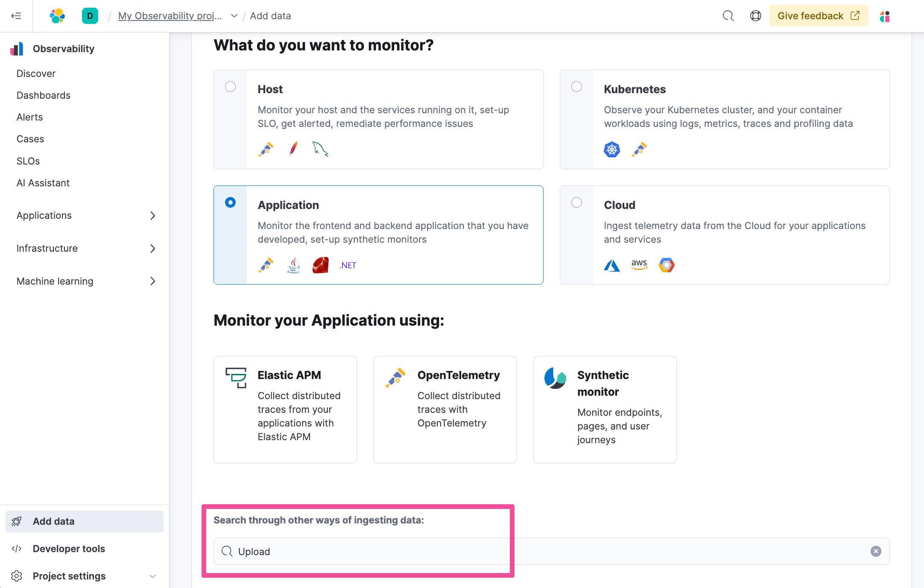The image size is (924, 588).
Task: Click the Add data rocket icon
Action: click(17, 521)
